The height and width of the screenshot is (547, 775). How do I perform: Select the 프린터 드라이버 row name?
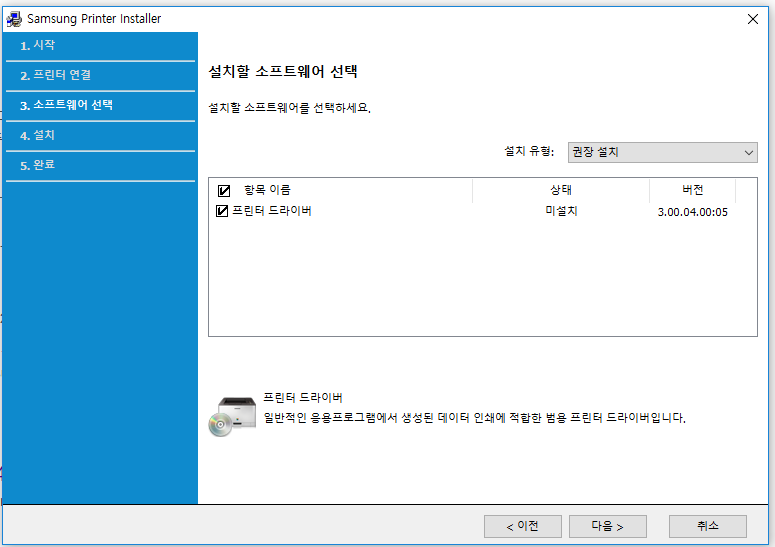[x=272, y=211]
